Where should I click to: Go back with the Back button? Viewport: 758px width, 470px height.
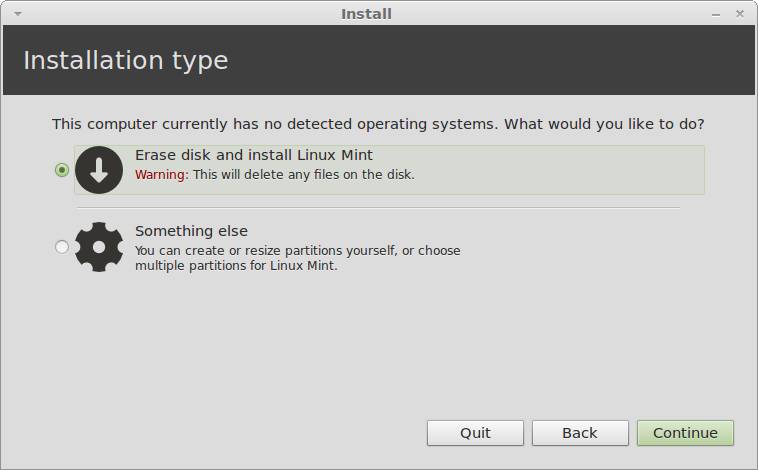click(x=580, y=433)
